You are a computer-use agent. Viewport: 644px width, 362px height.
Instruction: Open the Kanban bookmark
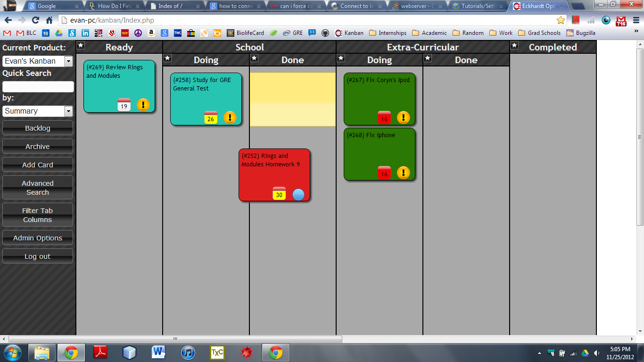(x=349, y=33)
